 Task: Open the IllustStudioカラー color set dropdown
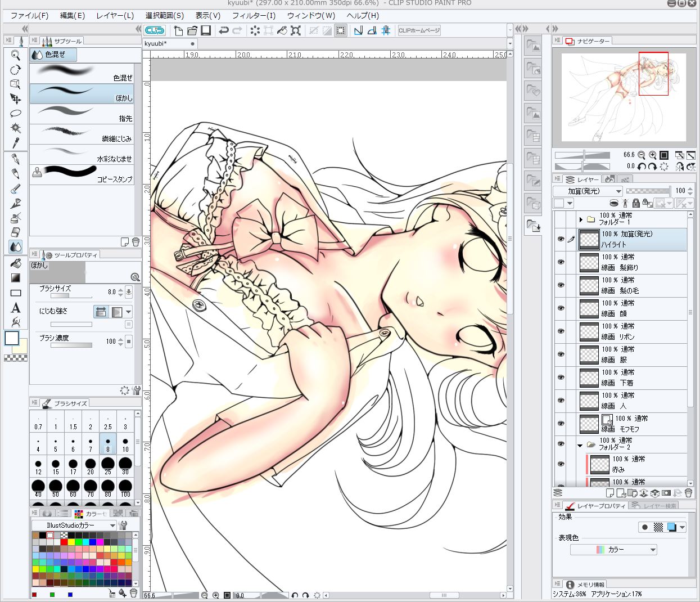[x=74, y=525]
